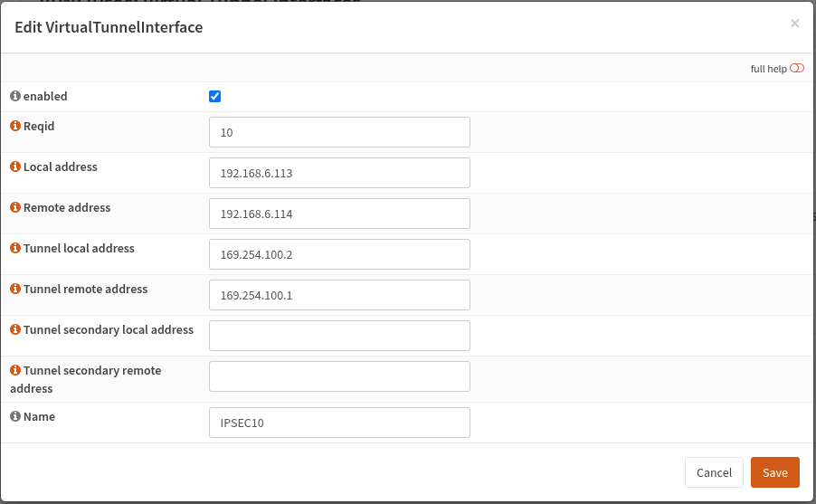Cancel editing the tunnel interface
This screenshot has height=504, width=816.
(714, 472)
